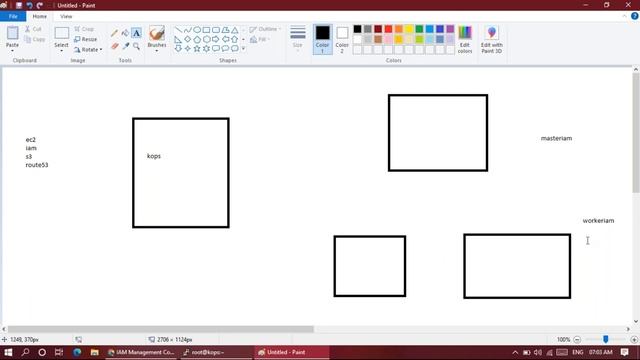Image resolution: width=640 pixels, height=360 pixels.
Task: Choose the Curve shape
Action: tap(187, 30)
